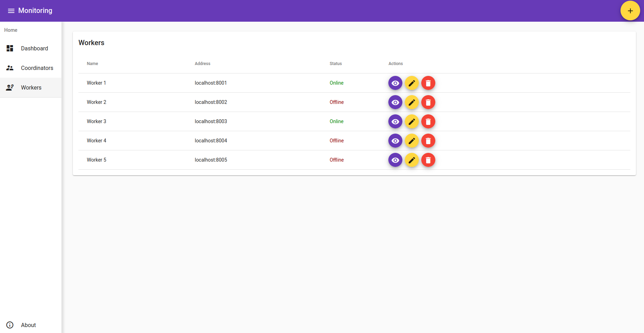Open the About page
Screen dimensions: 644x333
point(31,325)
